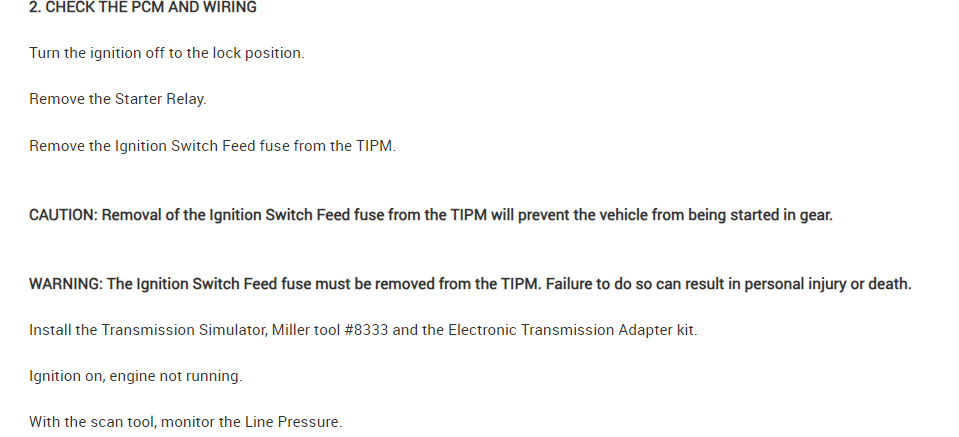Click the word 'WARNING:'

(66, 284)
